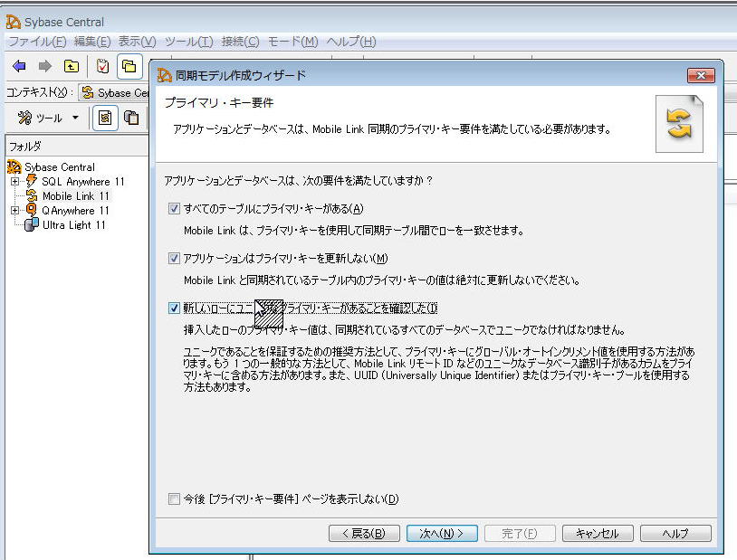Viewport: 737px width, 560px height.
Task: Click the Up one level folder icon
Action: pos(71,66)
